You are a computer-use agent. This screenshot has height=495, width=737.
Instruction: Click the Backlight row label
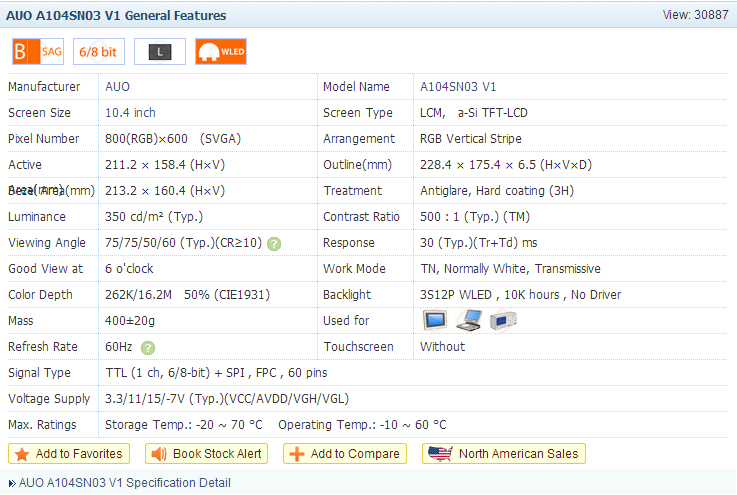[347, 295]
